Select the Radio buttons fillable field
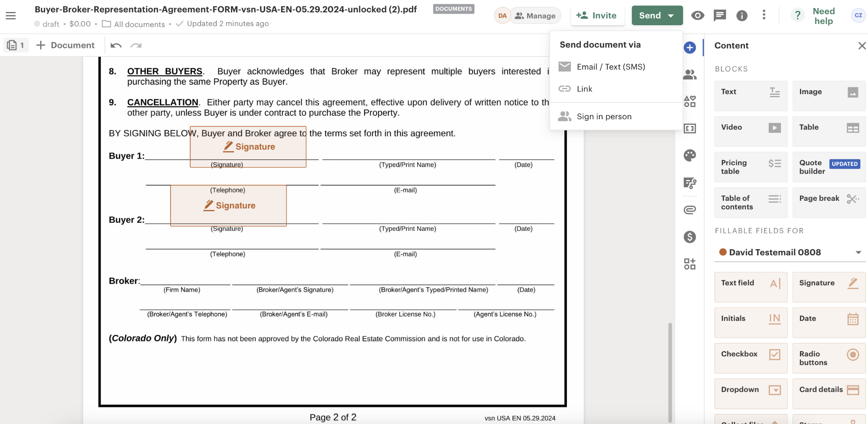 [x=829, y=358]
